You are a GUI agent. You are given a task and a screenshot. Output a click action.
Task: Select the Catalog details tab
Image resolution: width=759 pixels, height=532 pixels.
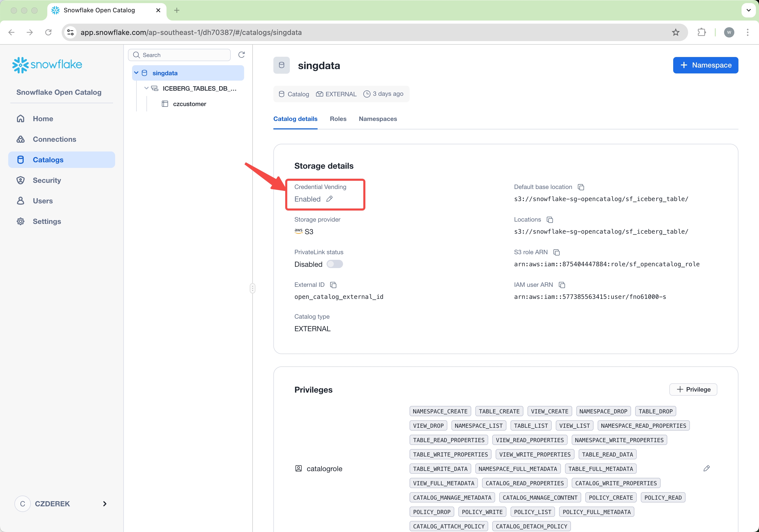point(295,119)
